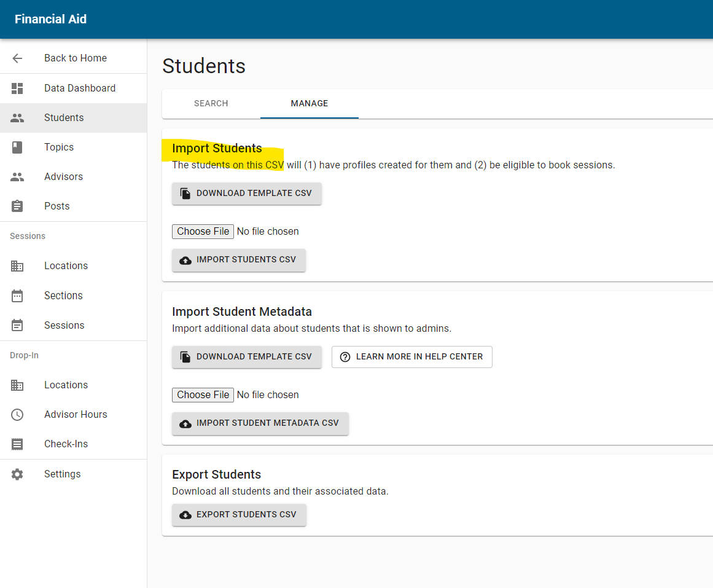Click Learn More in Help Center
The height and width of the screenshot is (588, 713).
pos(411,356)
